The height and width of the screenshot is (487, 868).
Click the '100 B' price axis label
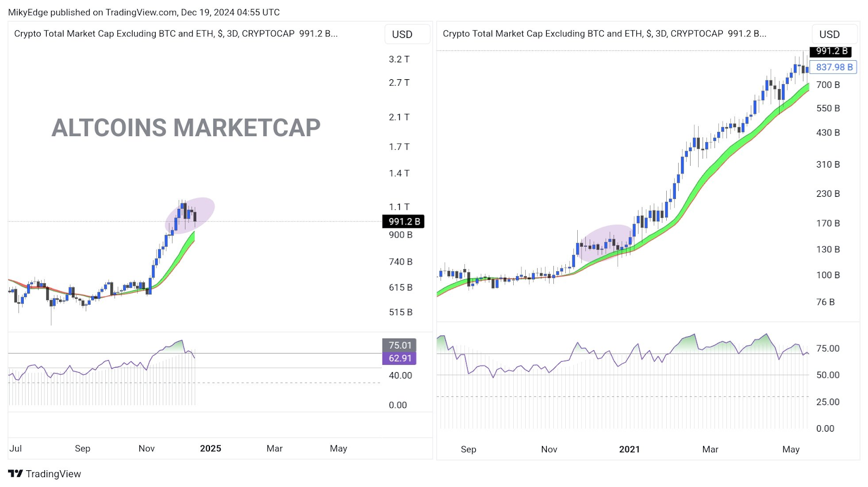(x=828, y=275)
